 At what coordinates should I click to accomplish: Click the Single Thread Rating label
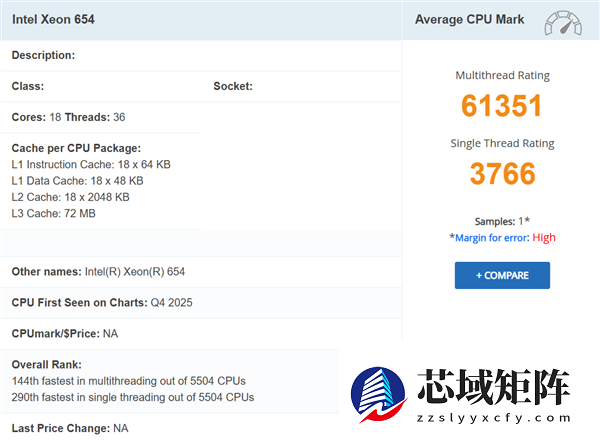[x=502, y=143]
